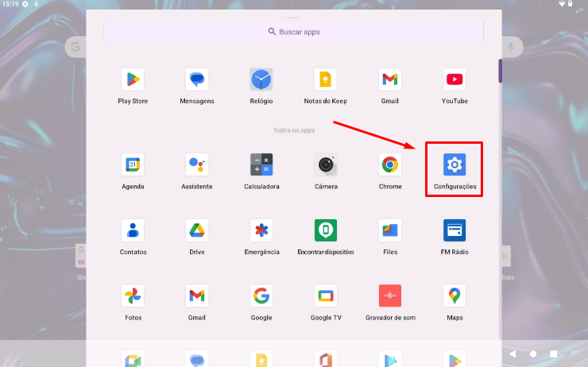The width and height of the screenshot is (588, 367).
Task: Tap the drawer handle above the search bar
Action: pyautogui.click(x=294, y=17)
